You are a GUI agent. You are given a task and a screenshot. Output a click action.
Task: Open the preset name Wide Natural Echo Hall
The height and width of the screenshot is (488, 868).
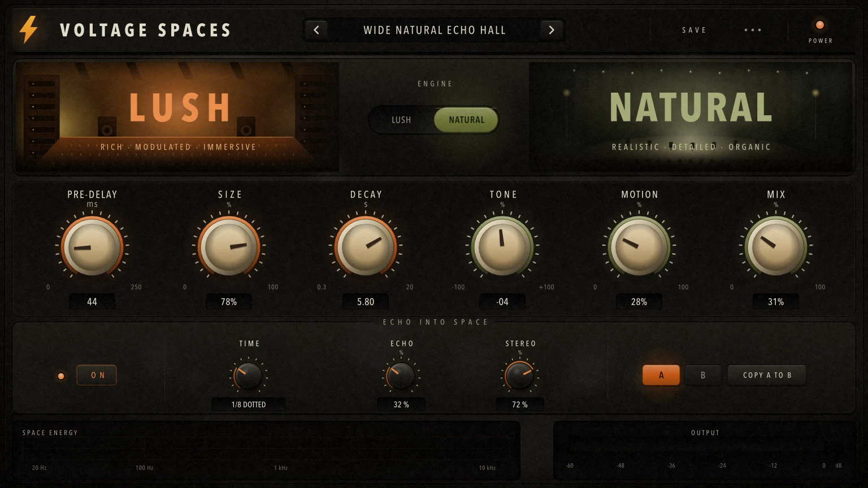[x=434, y=30]
